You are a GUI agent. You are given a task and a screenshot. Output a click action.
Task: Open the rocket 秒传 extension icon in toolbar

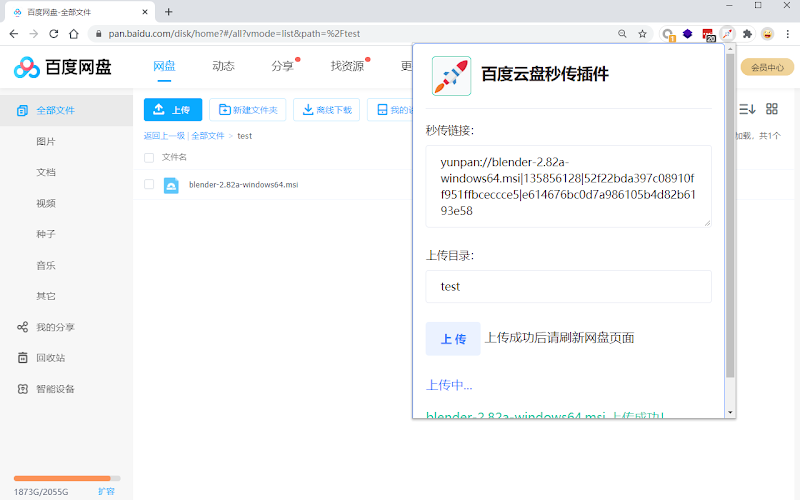pos(727,34)
